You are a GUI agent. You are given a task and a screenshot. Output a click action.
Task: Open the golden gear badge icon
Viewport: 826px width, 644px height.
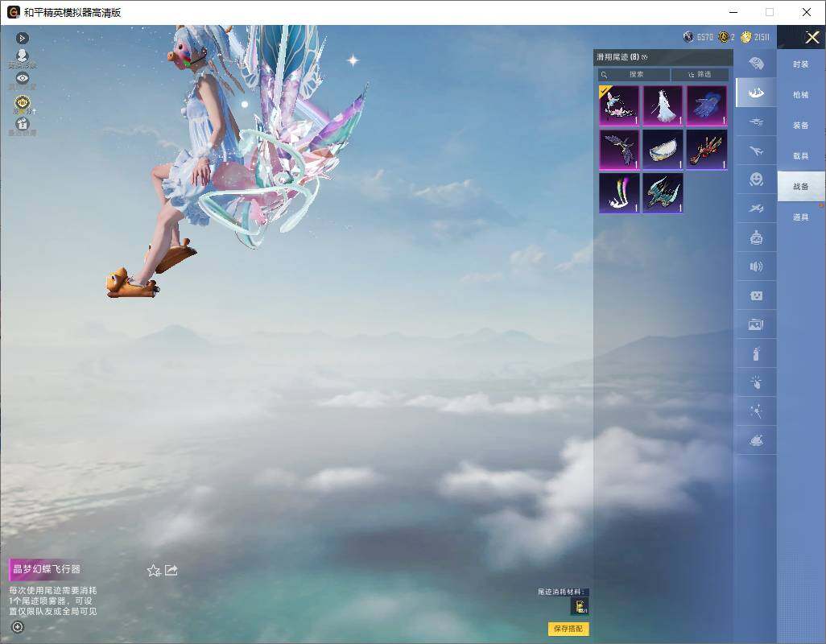[x=22, y=104]
